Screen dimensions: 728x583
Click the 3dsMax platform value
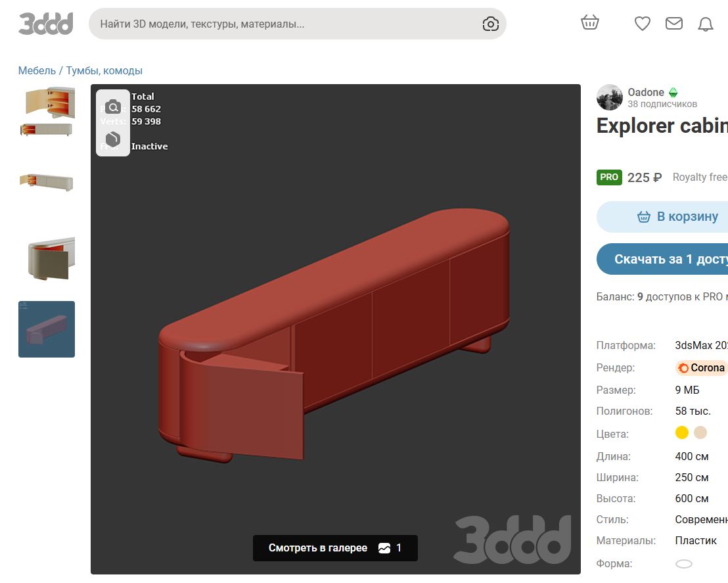click(702, 345)
